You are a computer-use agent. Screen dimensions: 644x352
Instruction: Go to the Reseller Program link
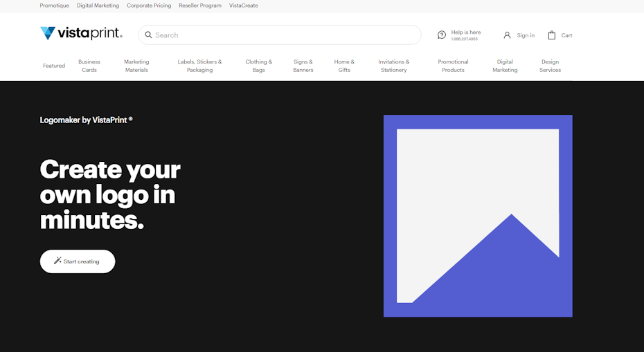coord(200,6)
